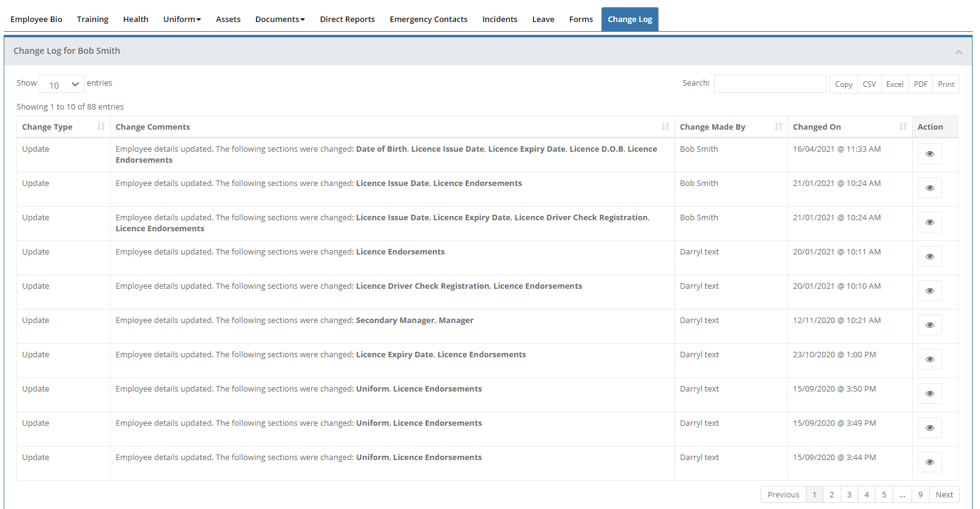Click 'Change Log for Bob Smith' heading

point(67,51)
